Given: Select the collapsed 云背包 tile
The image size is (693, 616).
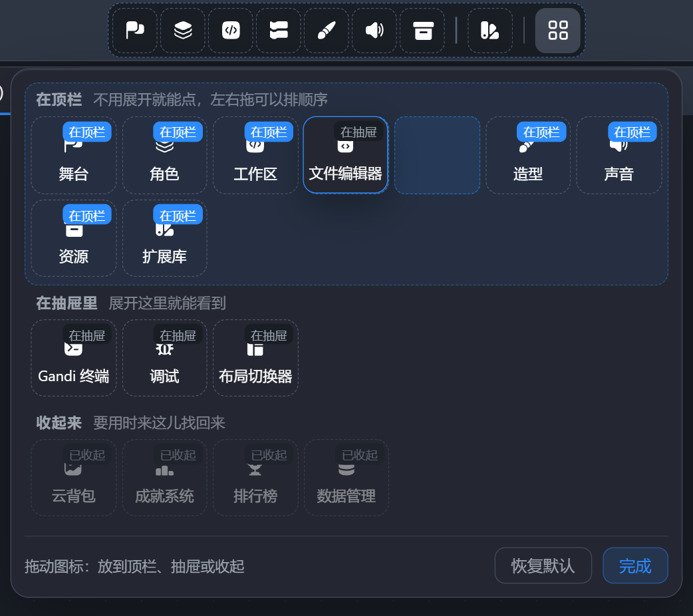Looking at the screenshot, I should [74, 478].
